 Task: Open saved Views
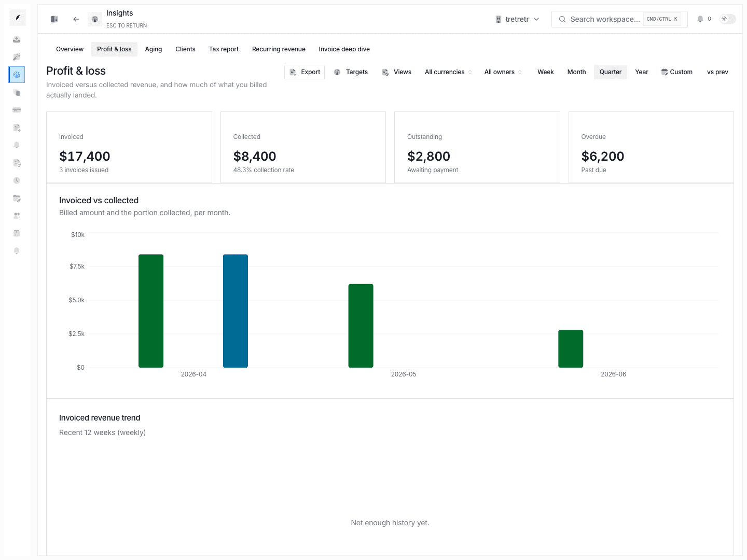pyautogui.click(x=397, y=72)
